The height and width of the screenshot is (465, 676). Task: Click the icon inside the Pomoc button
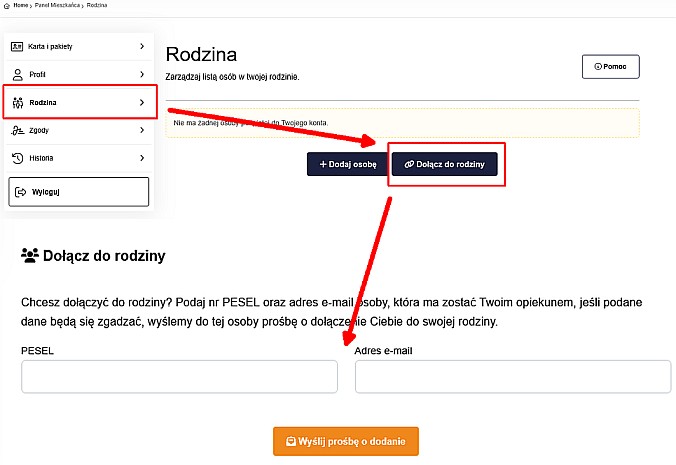point(598,66)
